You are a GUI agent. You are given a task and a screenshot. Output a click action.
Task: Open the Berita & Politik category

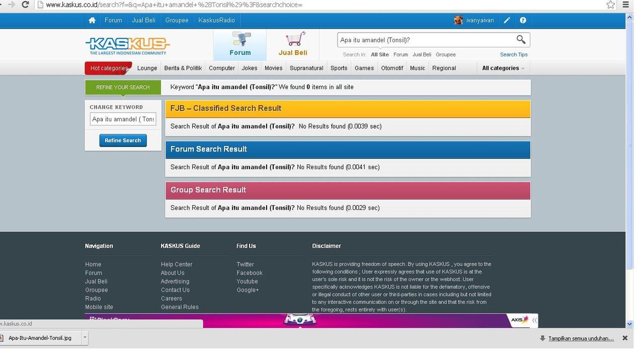[x=183, y=68]
